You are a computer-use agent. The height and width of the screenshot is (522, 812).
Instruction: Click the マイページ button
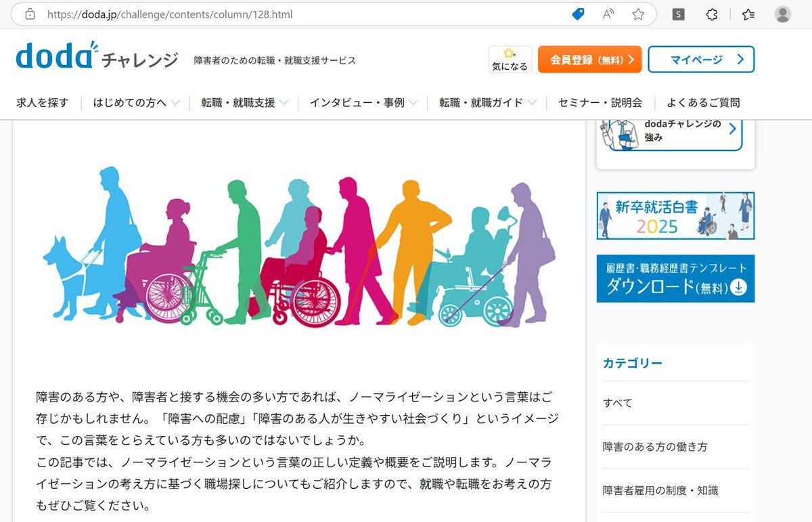point(701,60)
